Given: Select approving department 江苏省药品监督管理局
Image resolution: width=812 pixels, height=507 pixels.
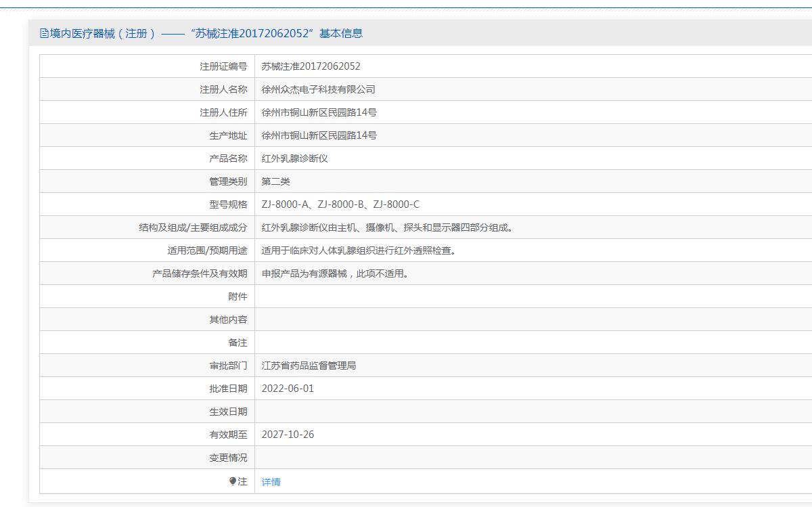Looking at the screenshot, I should click(x=309, y=366).
